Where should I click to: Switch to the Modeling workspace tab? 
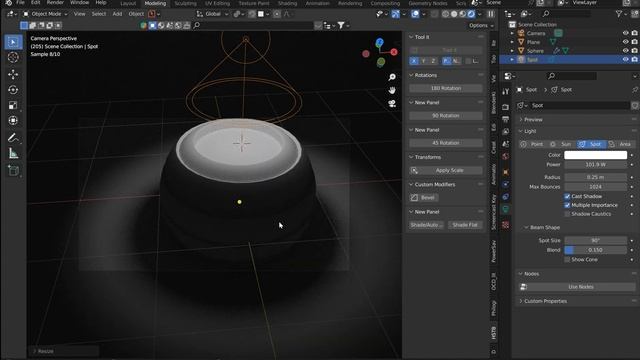[x=156, y=3]
